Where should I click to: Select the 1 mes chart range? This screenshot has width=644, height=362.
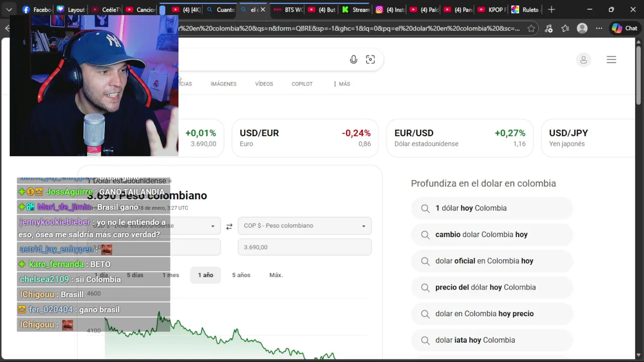coord(171,275)
